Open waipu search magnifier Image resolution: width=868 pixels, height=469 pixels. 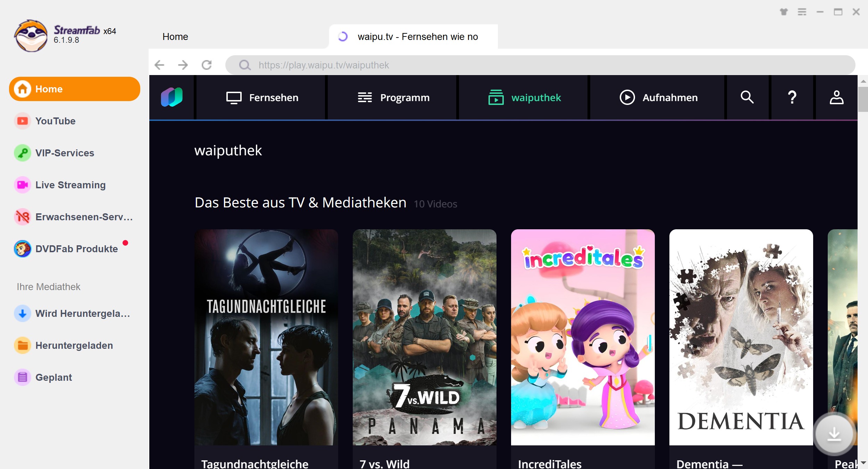[747, 97]
